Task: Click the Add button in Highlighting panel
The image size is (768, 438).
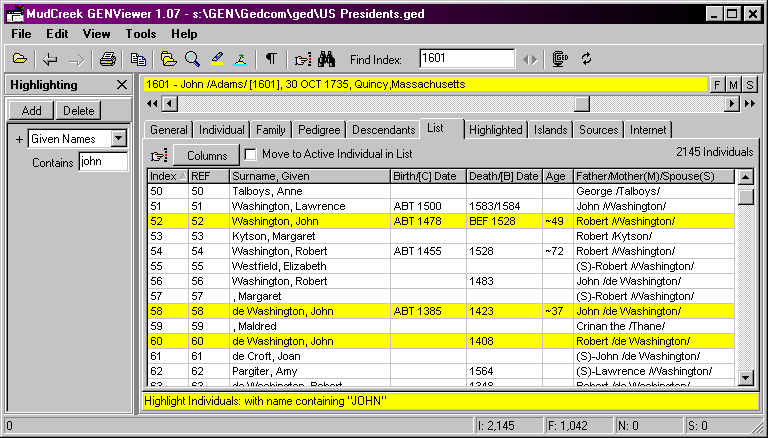Action: click(32, 111)
